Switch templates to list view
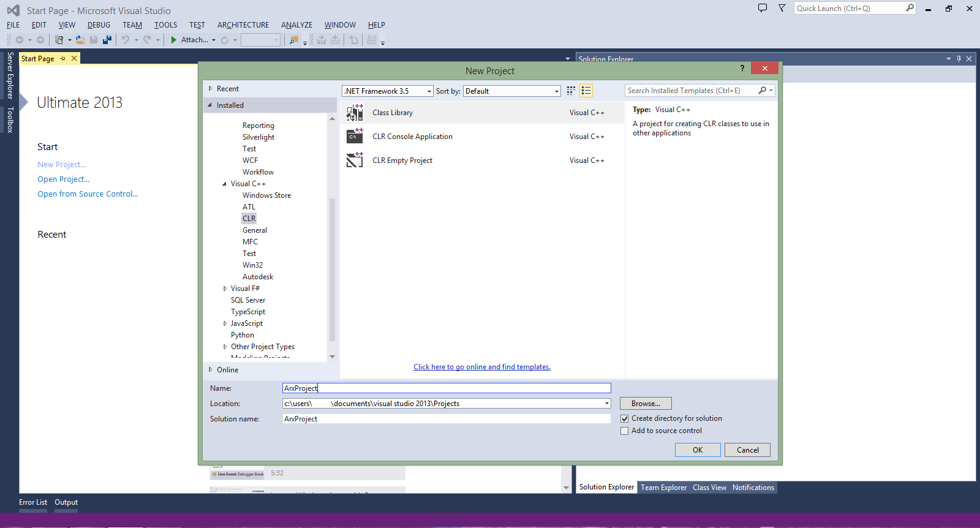980x528 pixels. click(x=586, y=91)
